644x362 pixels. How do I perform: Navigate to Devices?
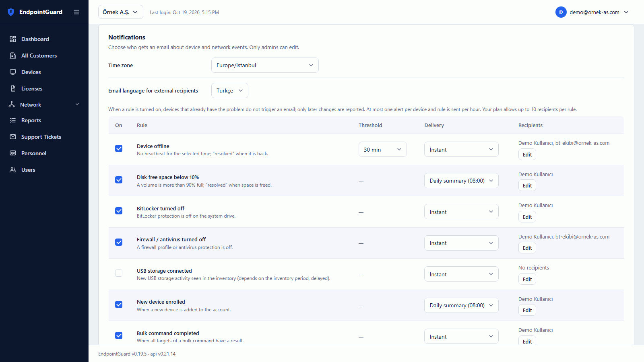pos(44,72)
